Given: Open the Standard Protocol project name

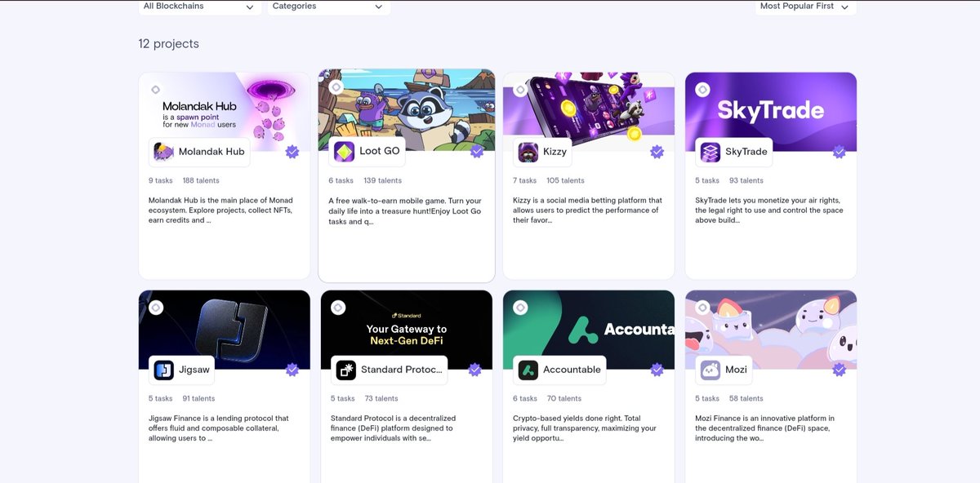Looking at the screenshot, I should point(402,370).
